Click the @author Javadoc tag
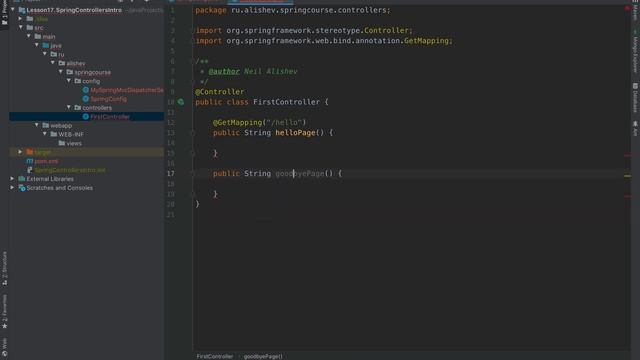The image size is (640, 360). (224, 71)
